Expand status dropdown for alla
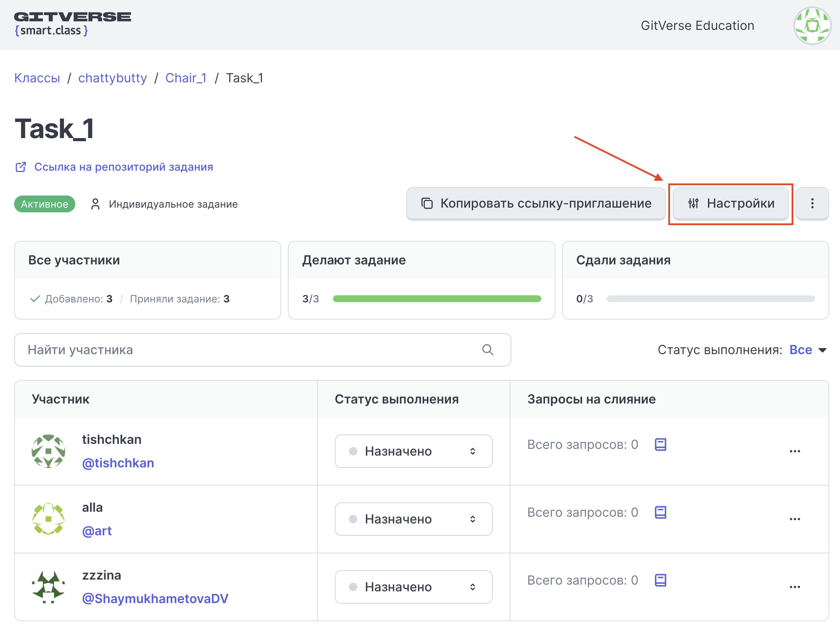The height and width of the screenshot is (635, 840). 414,519
